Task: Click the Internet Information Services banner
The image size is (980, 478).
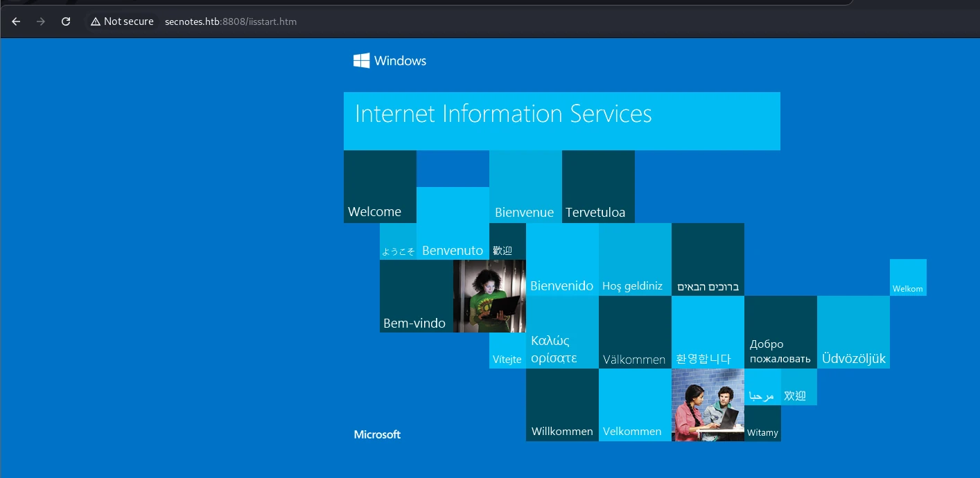Action: coord(562,121)
